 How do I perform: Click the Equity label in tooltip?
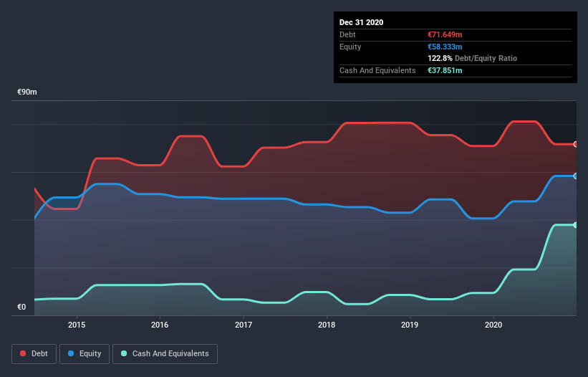(x=350, y=47)
